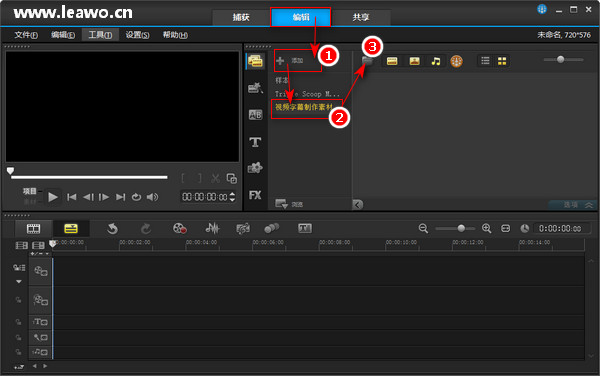This screenshot has width=600, height=376.
Task: Click the preview timecode stepper arrows
Action: 232,197
